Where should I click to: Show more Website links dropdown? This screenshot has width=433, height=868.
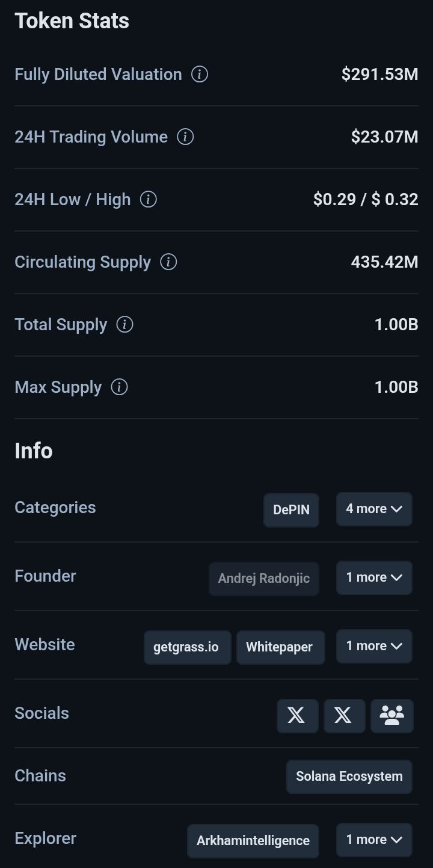[374, 647]
